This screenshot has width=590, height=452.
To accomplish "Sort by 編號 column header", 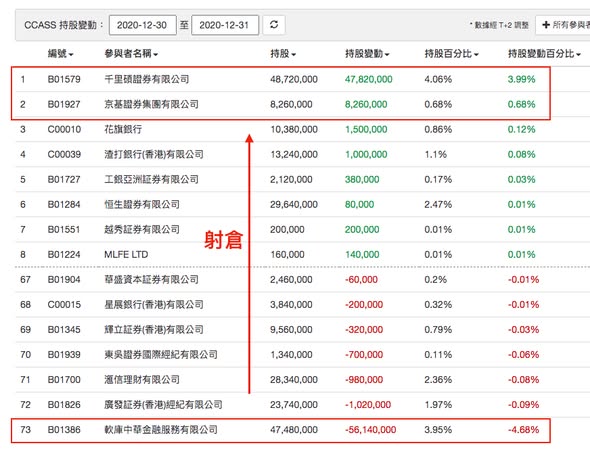I will [x=60, y=54].
